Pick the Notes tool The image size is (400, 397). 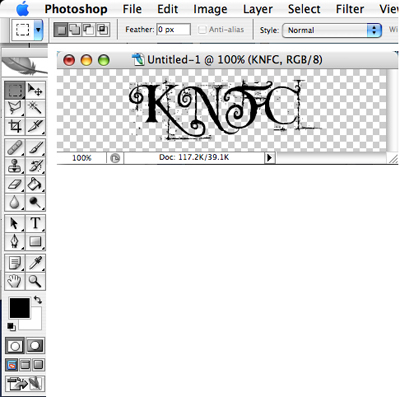point(15,263)
